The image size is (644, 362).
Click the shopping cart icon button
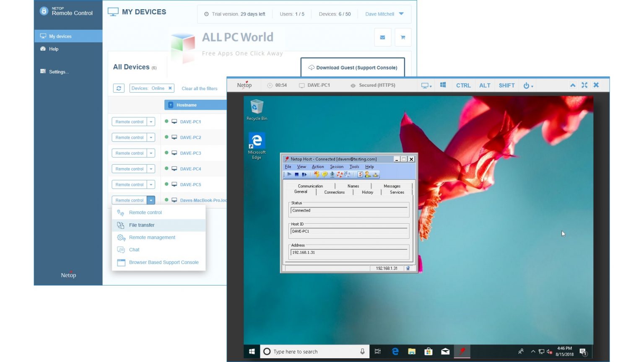tap(403, 37)
